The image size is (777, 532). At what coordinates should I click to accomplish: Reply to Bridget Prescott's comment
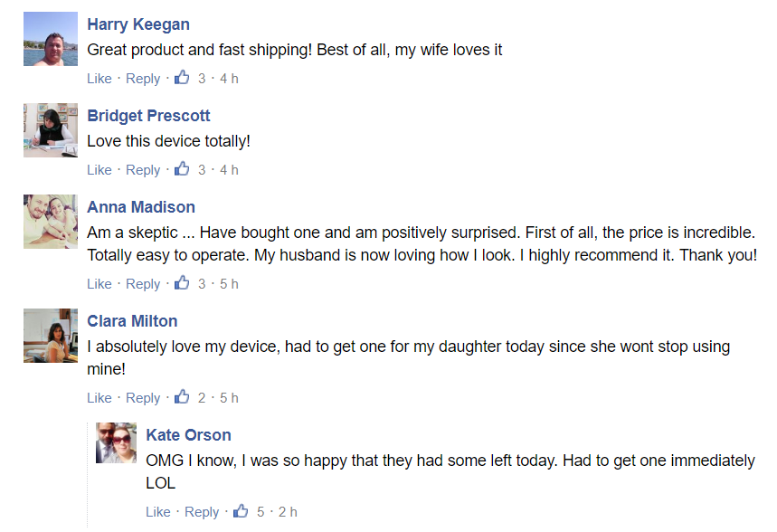(x=143, y=170)
